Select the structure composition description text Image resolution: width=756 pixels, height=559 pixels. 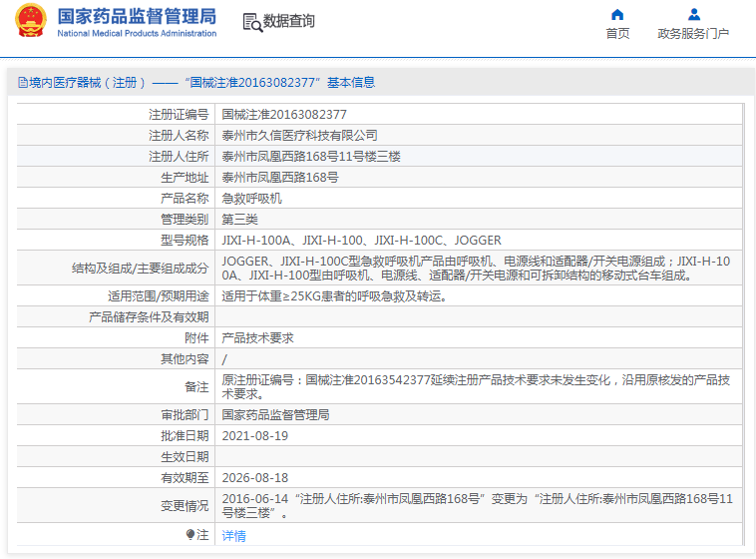pos(476,268)
